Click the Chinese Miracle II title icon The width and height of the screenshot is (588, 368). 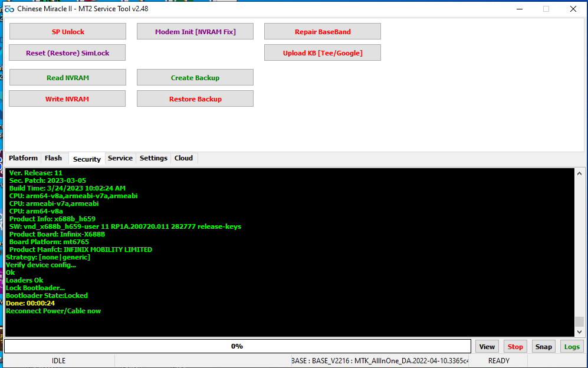click(9, 9)
